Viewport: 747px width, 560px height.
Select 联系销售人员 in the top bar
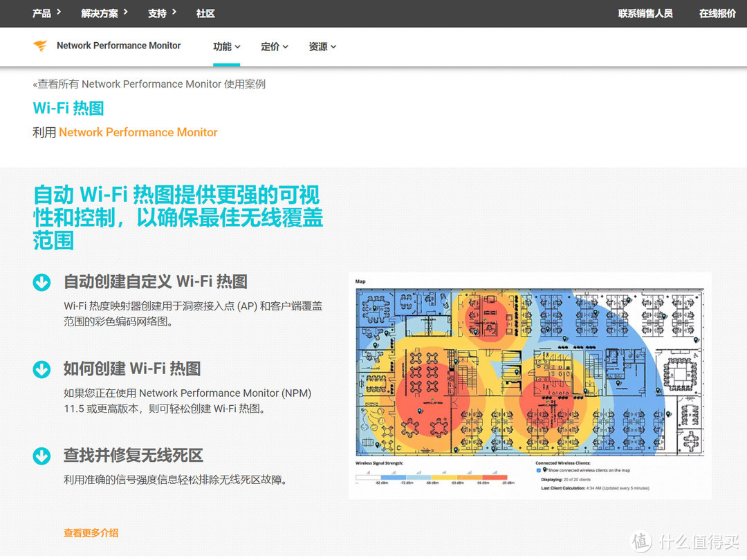[x=645, y=13]
